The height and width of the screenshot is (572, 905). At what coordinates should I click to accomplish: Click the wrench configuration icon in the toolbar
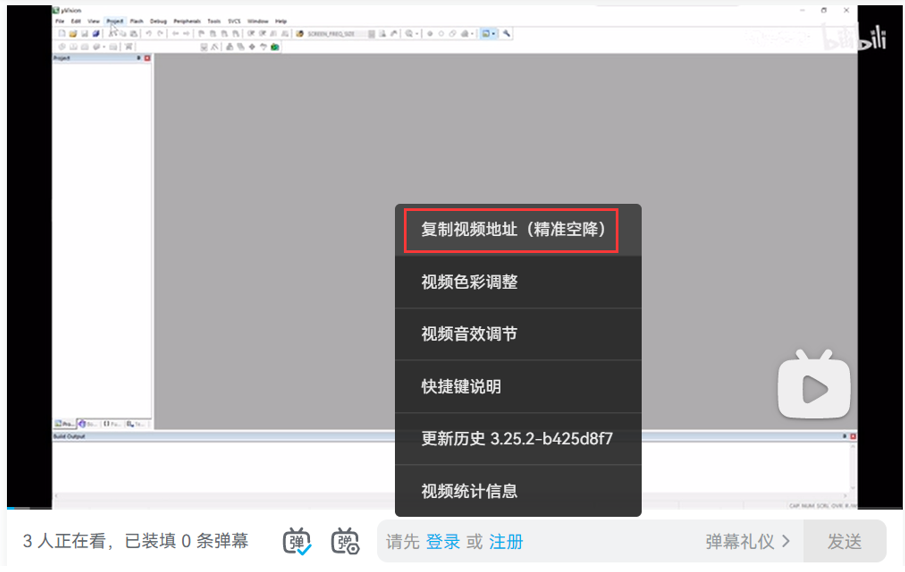(x=508, y=33)
